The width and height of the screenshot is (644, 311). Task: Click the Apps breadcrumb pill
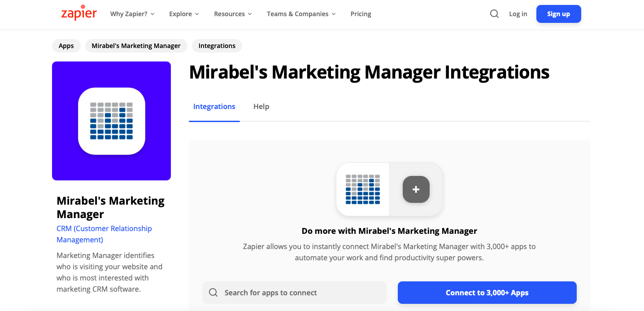tap(66, 46)
